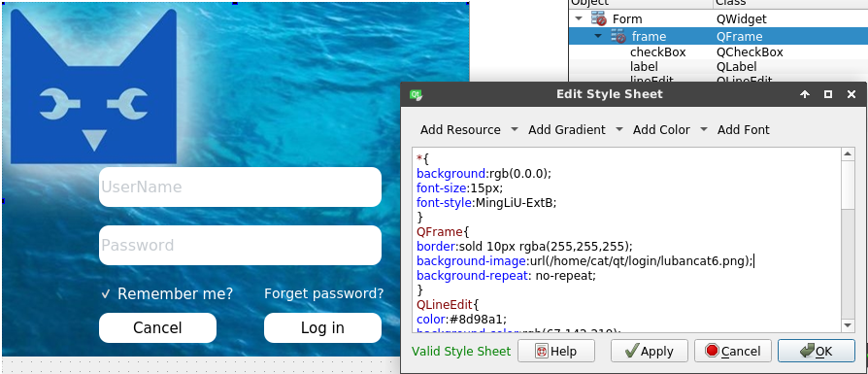Click the background-repeat: no-repeat line
The image size is (868, 374).
[x=507, y=275]
